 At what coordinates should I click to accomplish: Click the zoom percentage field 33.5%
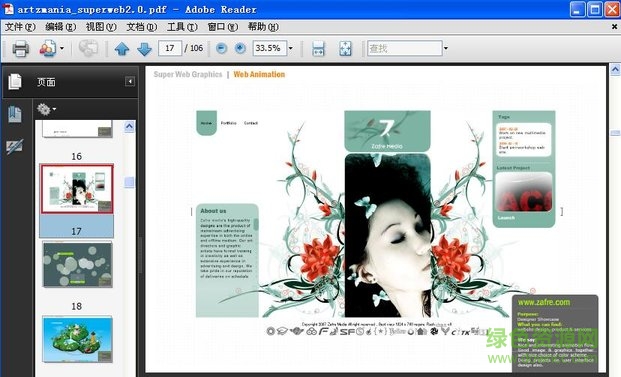(x=269, y=48)
